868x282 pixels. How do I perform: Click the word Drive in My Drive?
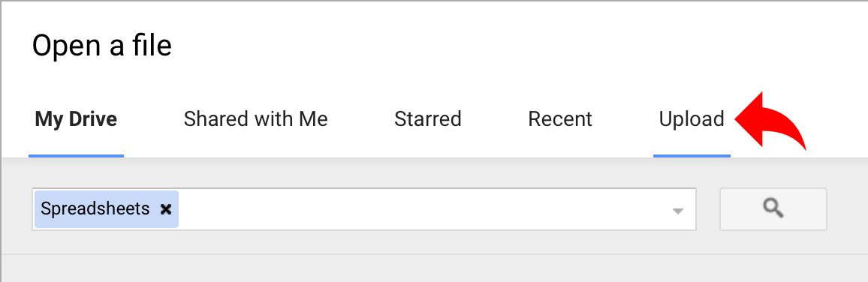pos(93,119)
